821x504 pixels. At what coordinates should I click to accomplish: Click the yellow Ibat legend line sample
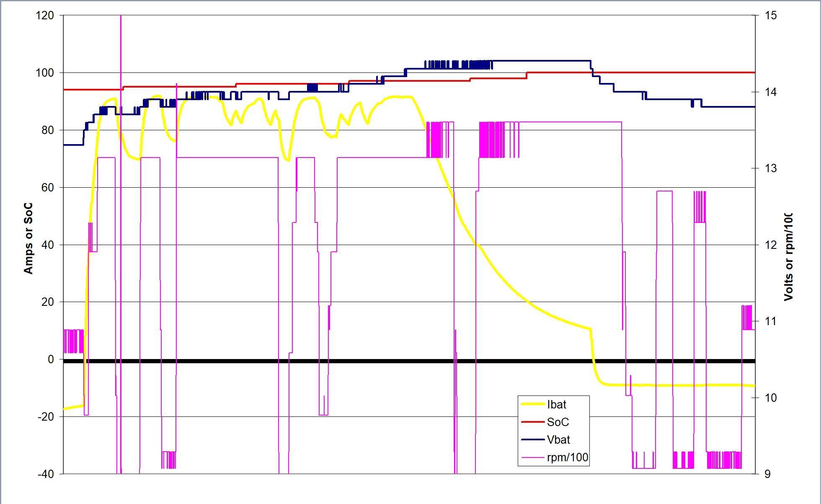(x=532, y=404)
